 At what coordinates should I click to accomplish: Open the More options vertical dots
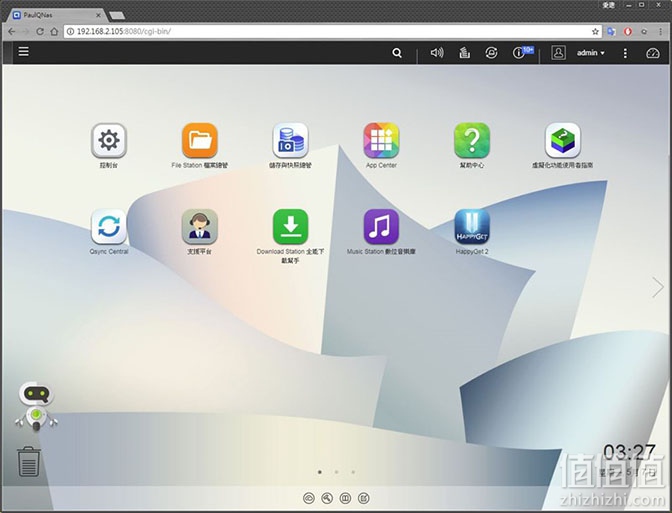625,53
